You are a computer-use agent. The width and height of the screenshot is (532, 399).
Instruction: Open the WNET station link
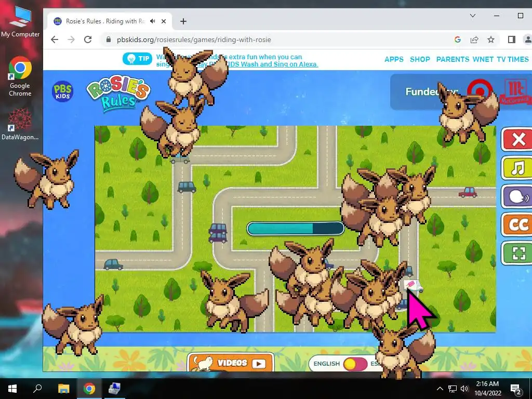point(483,59)
